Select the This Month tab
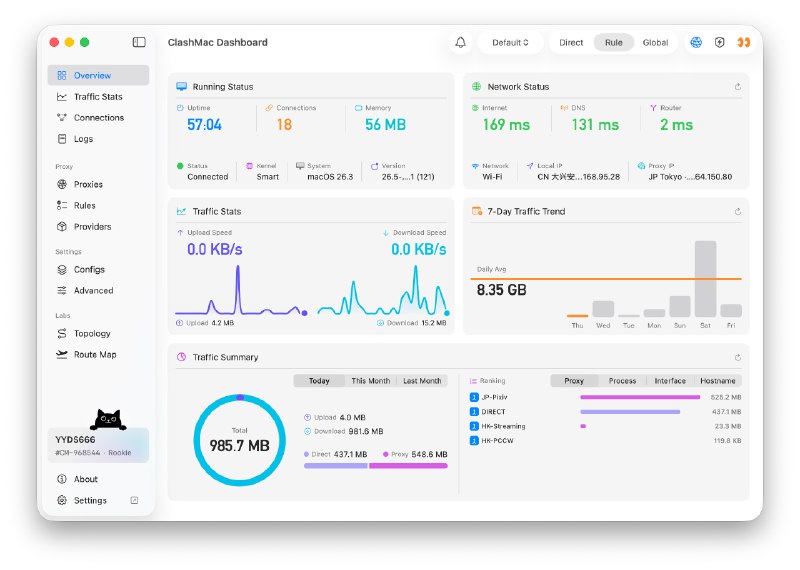800x570 pixels. coord(370,381)
